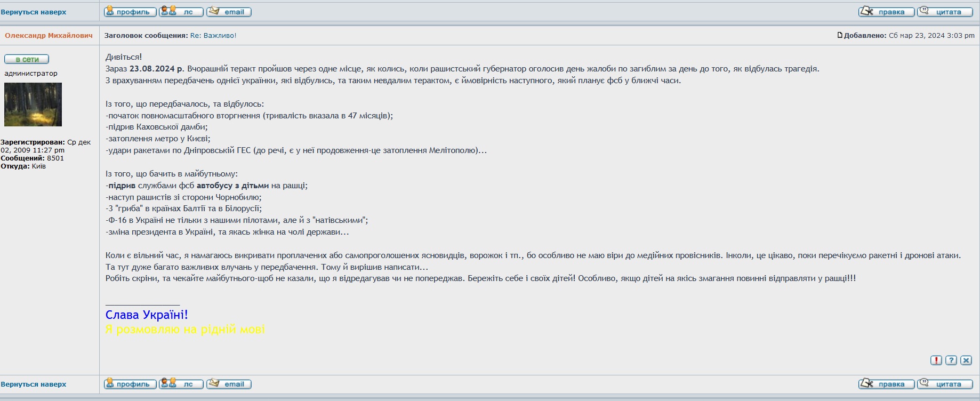Click the top Вернуться наверх link
The image size is (980, 401).
34,12
